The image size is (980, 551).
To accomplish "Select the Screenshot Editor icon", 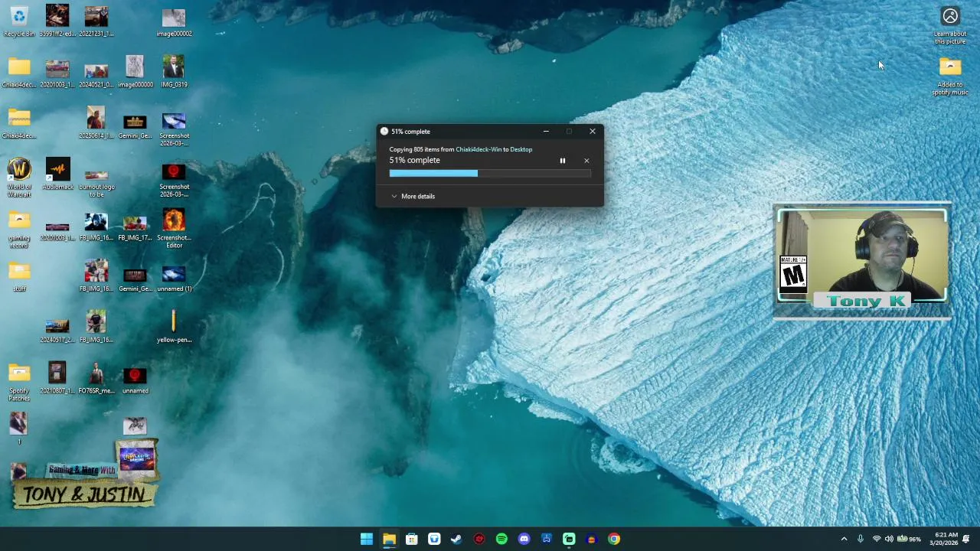I will coord(174,229).
